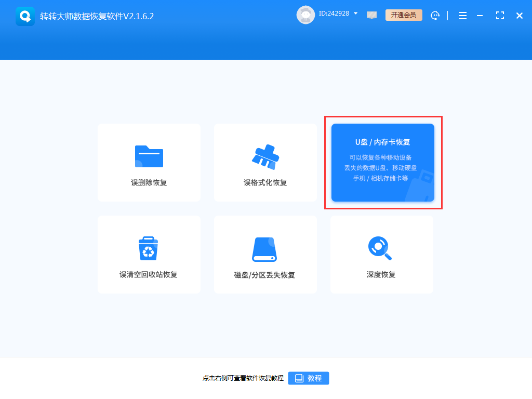This screenshot has width=532, height=399.
Task: Click the folder icon for 误删除恢复
Action: [149, 156]
